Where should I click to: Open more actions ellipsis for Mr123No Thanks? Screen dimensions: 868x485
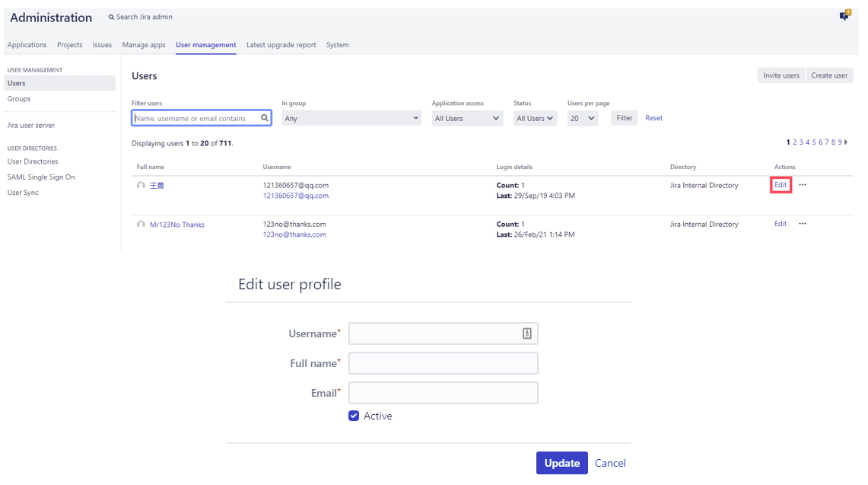[803, 224]
